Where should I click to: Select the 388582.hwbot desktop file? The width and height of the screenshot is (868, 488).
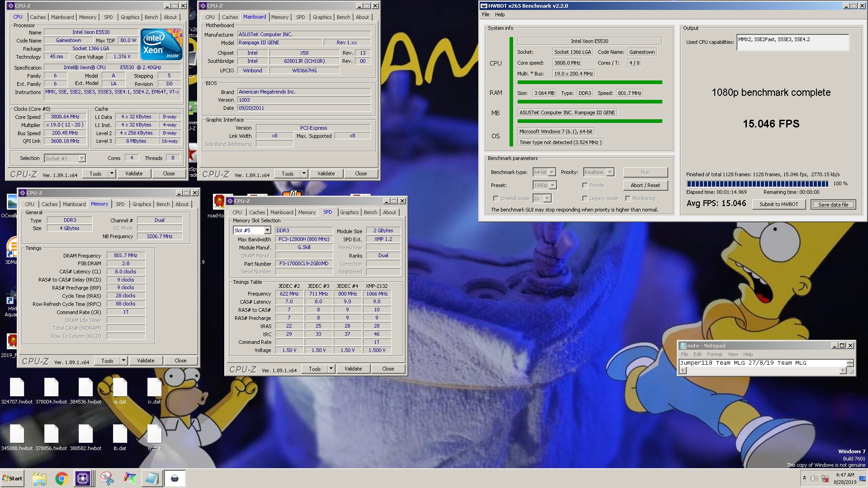coord(85,438)
